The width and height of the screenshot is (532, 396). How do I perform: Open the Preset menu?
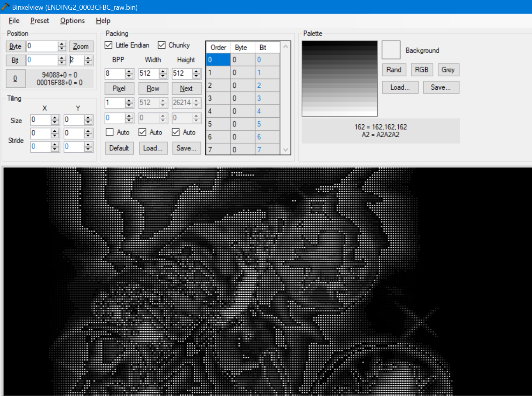point(39,21)
